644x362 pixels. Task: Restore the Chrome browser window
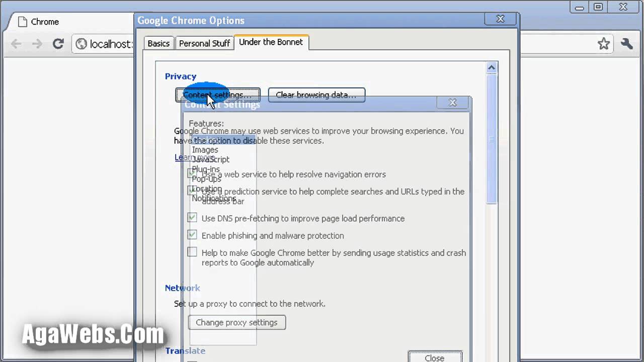click(x=598, y=7)
